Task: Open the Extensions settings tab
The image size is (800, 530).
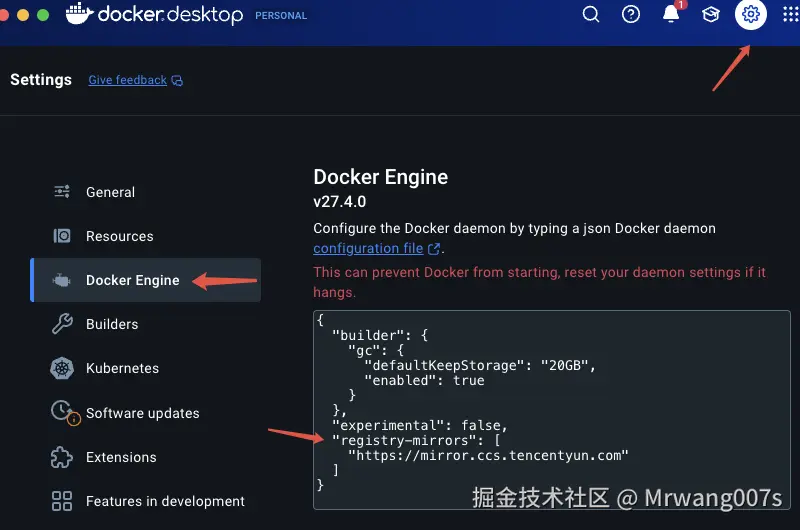Action: [x=145, y=457]
